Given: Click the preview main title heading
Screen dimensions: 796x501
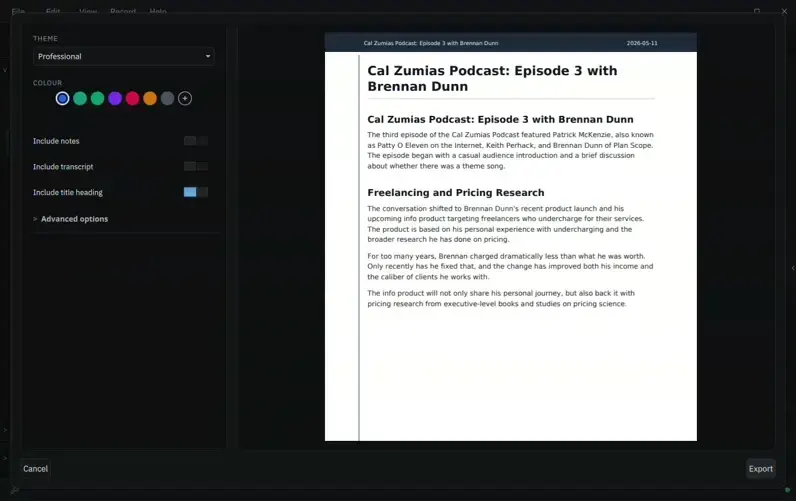Looking at the screenshot, I should [492, 78].
